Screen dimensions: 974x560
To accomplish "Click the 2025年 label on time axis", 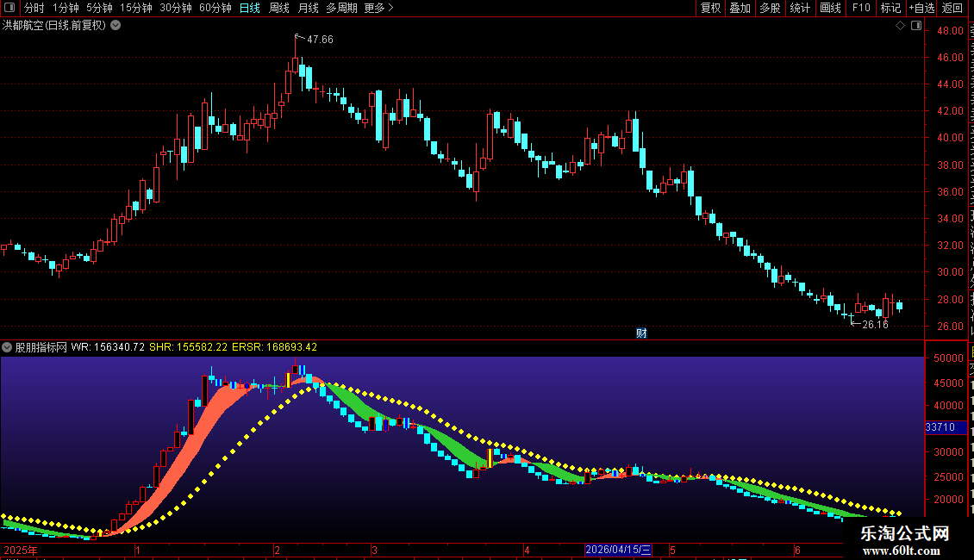I will 20,550.
